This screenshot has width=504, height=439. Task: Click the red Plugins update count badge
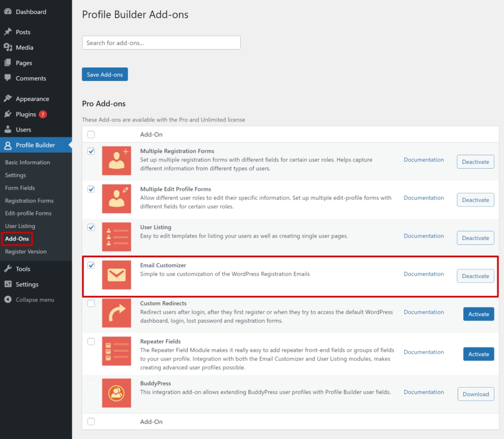[x=43, y=114]
